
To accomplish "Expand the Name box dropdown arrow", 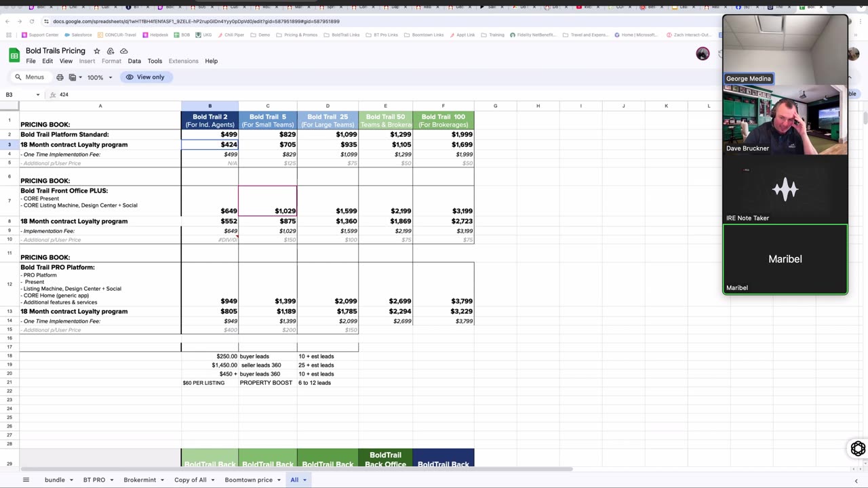I will pos(38,95).
